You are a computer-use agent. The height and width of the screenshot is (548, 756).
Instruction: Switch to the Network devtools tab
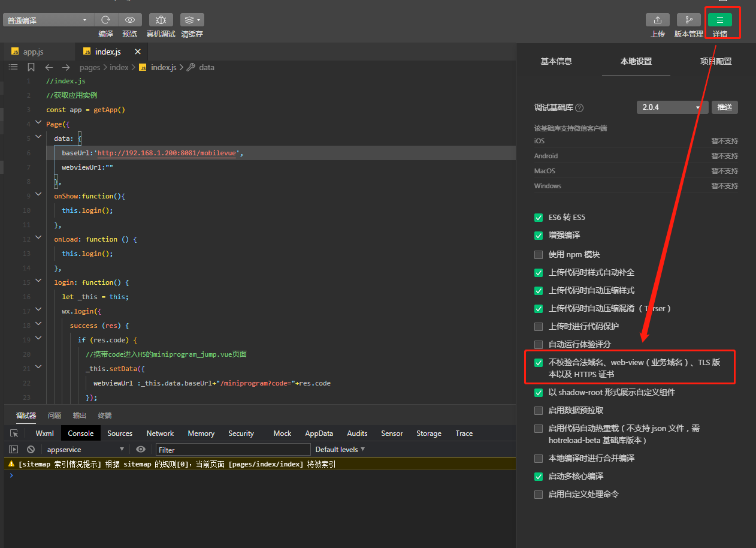point(160,433)
